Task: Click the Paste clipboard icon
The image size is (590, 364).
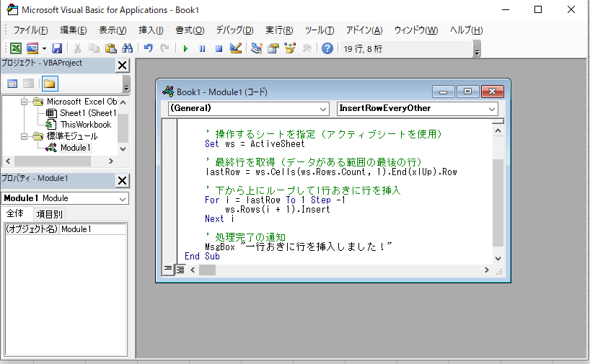Action: tap(110, 48)
